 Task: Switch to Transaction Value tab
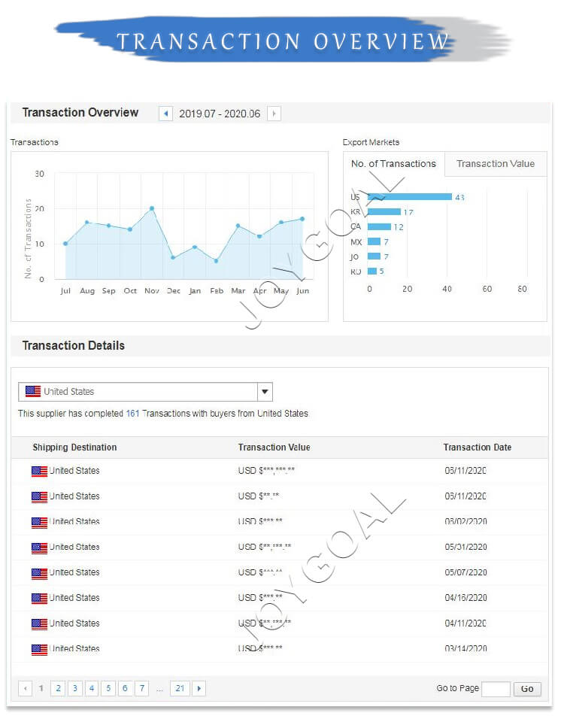496,164
